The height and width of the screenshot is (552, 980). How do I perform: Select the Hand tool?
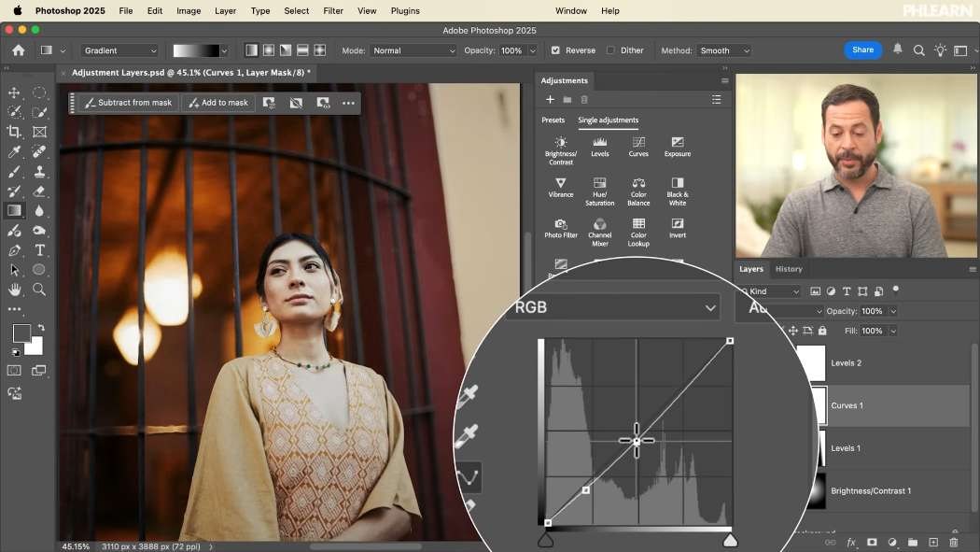point(14,290)
